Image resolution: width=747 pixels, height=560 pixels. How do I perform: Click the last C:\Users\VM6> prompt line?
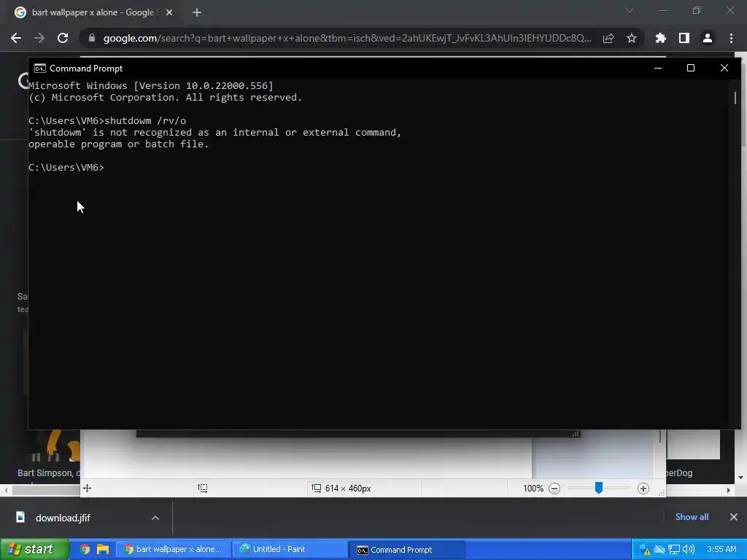66,167
